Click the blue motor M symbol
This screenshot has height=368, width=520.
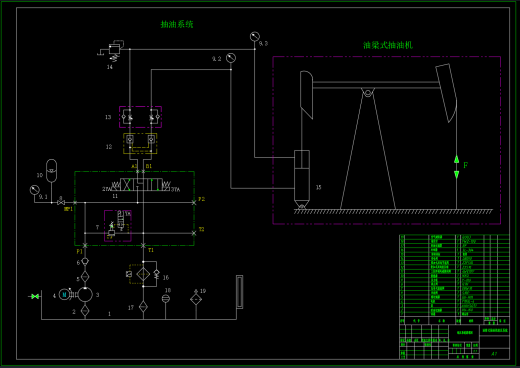pos(64,294)
